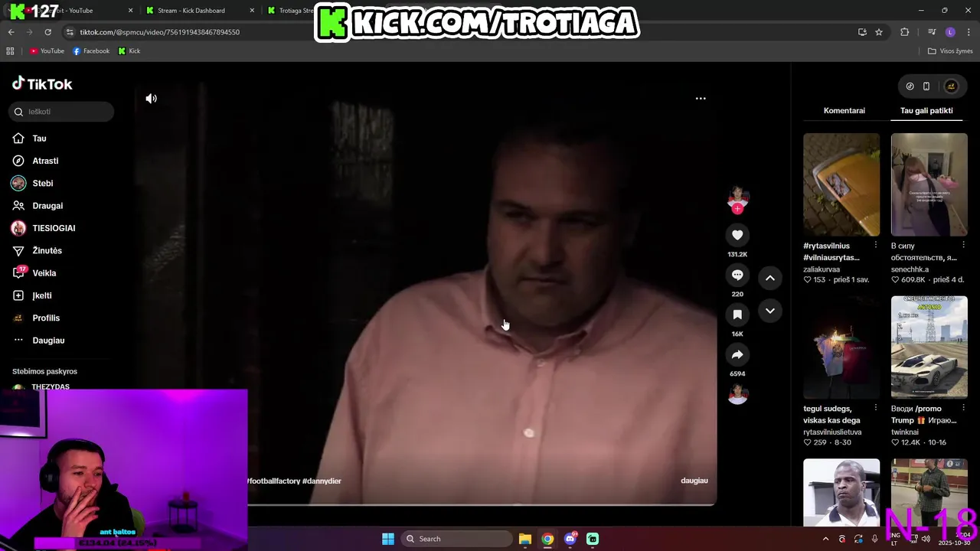This screenshot has height=551, width=980.
Task: Click the phone app icon in top pill
Action: (926, 86)
